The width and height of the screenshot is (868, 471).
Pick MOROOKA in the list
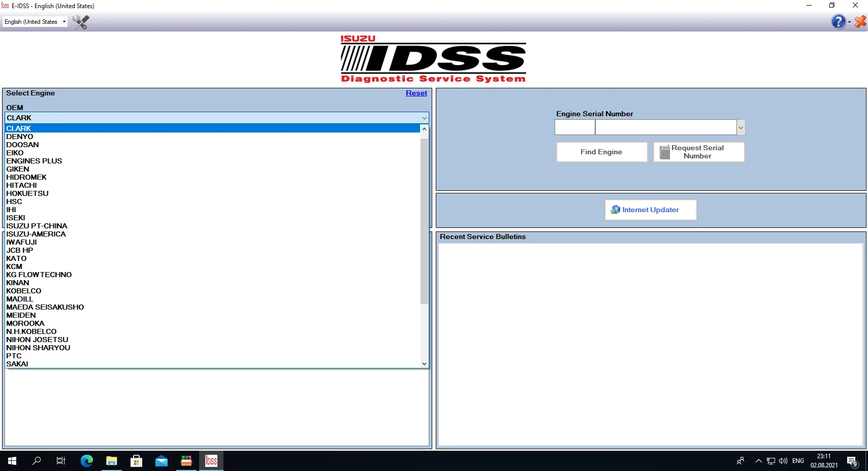coord(213,323)
